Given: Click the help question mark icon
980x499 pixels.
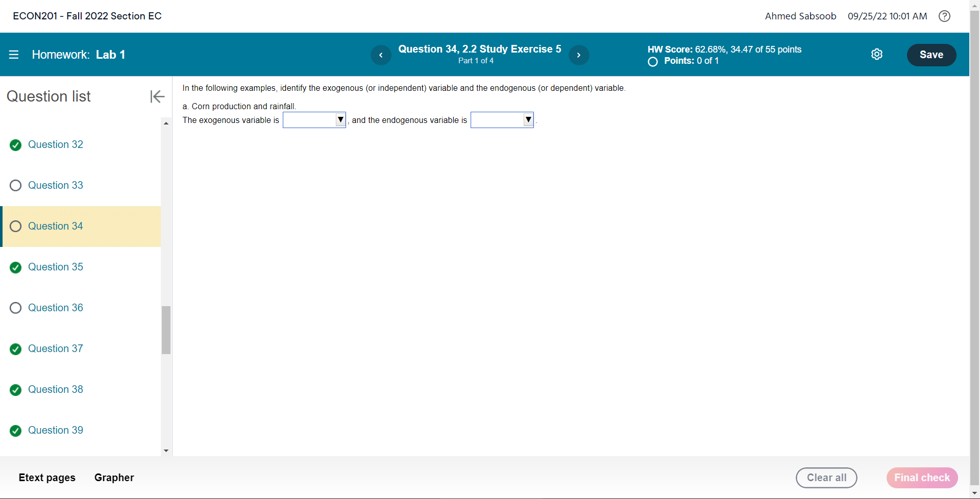Looking at the screenshot, I should (x=944, y=16).
